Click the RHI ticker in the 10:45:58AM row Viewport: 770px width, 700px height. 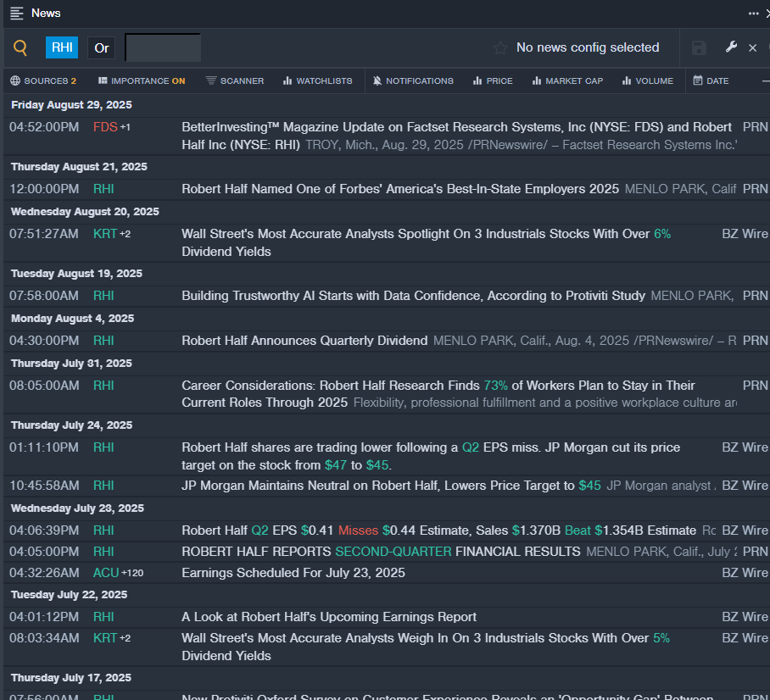coord(103,486)
